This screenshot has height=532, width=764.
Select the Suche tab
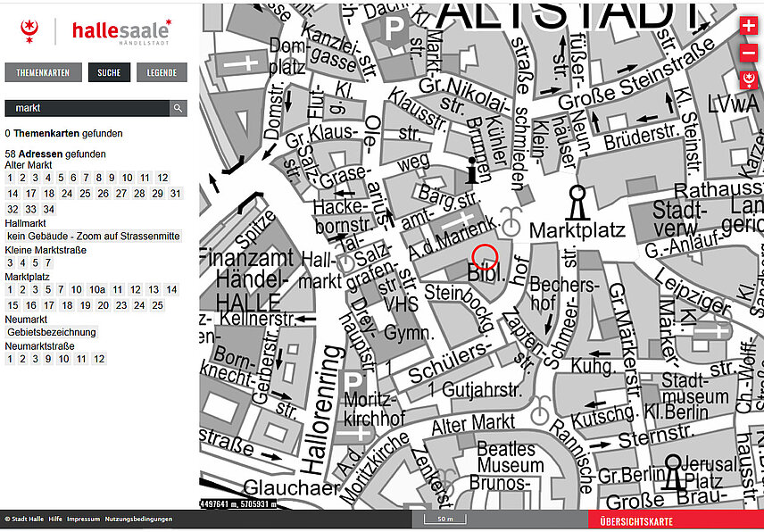pos(109,73)
